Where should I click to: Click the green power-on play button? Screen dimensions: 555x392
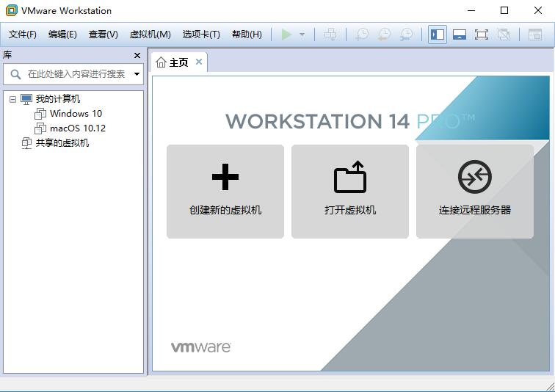tap(286, 35)
